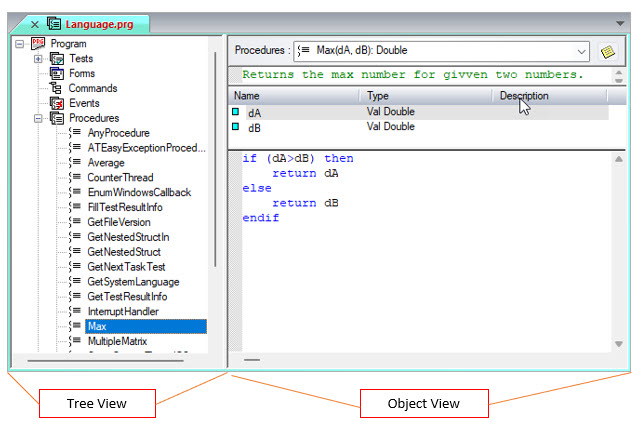
Task: Click the Tests module icon
Action: (56, 59)
